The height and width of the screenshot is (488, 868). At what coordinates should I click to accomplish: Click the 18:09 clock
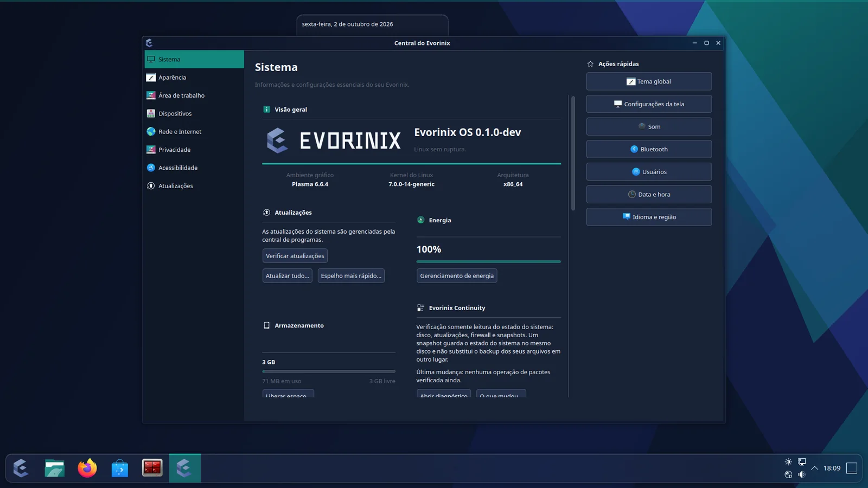pyautogui.click(x=832, y=468)
